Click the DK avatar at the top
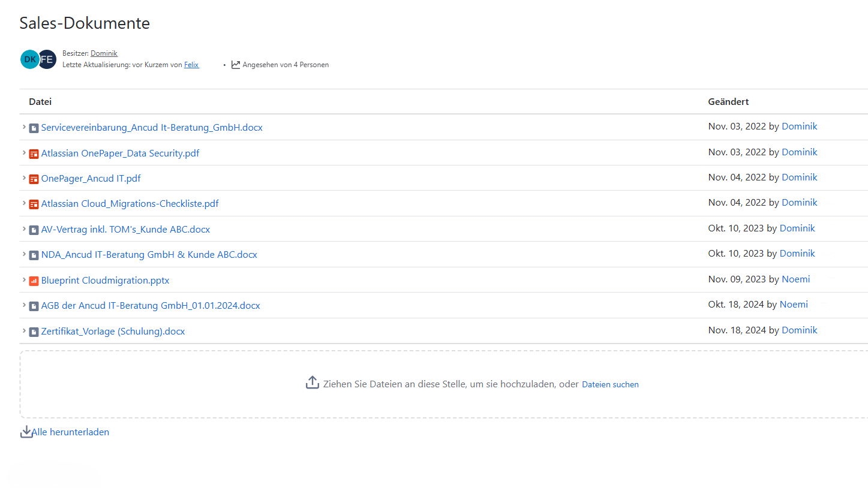This screenshot has width=868, height=488. pos(29,59)
